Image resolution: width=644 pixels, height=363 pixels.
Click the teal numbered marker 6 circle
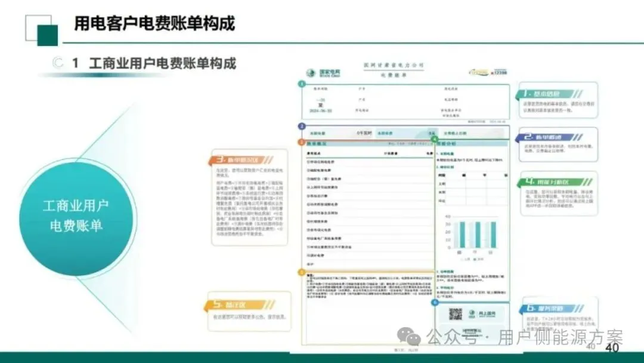coord(434,302)
